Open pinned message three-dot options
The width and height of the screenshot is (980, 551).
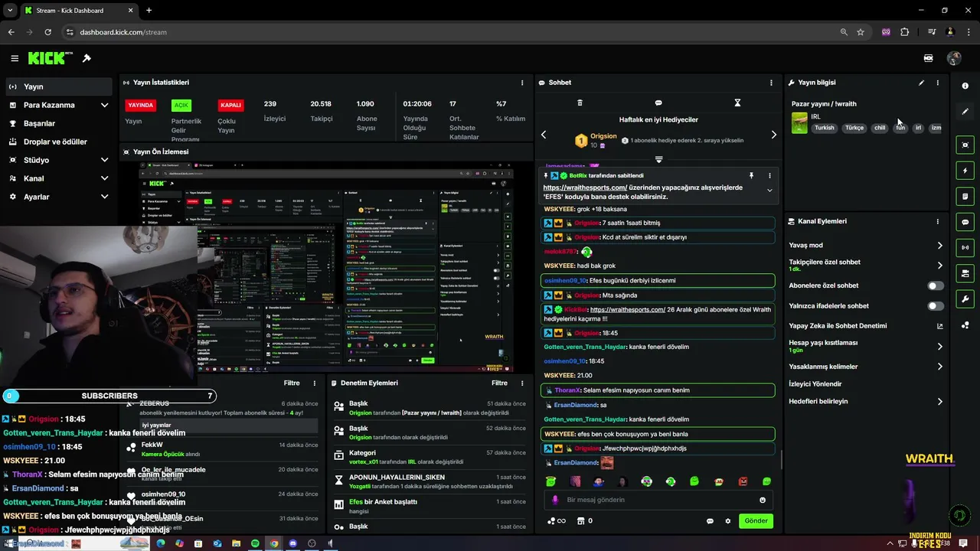pos(769,176)
